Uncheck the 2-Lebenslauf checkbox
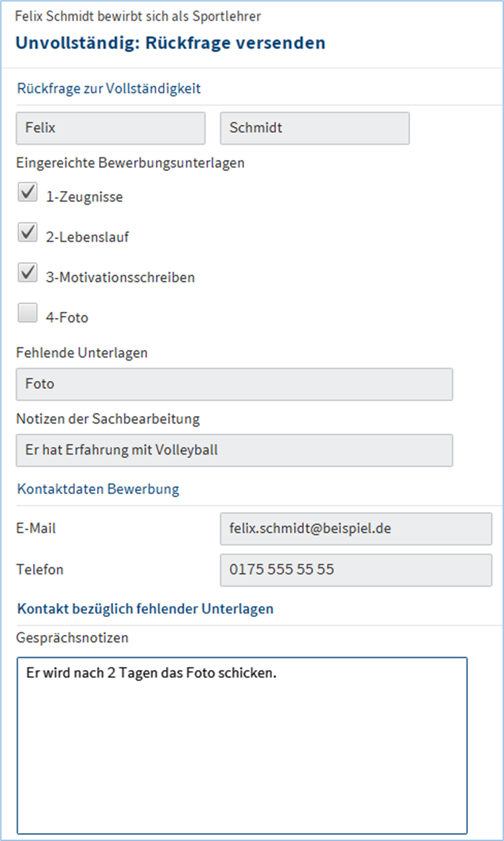This screenshot has width=504, height=841. click(x=27, y=233)
